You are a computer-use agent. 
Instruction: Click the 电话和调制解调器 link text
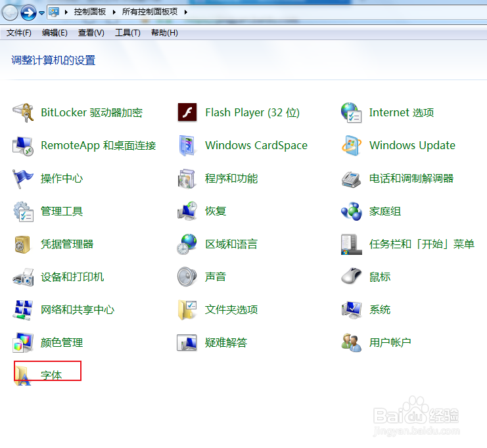click(x=411, y=179)
